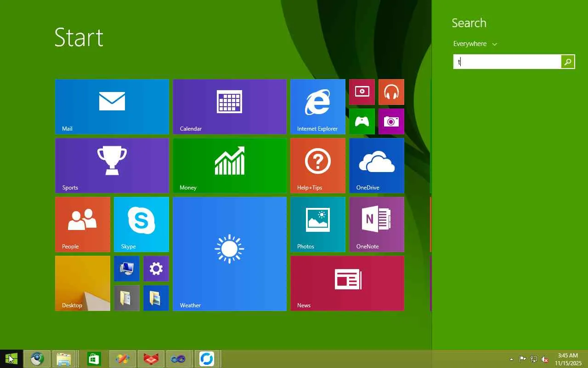Image resolution: width=588 pixels, height=368 pixels.
Task: Open the Help+Tips tile
Action: (318, 166)
